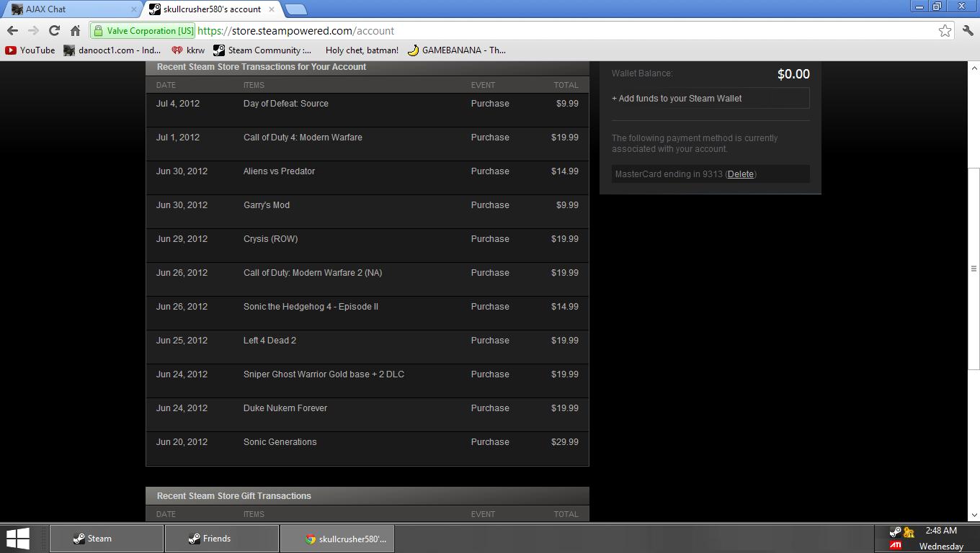Click the Wallet Balance label

coord(642,73)
